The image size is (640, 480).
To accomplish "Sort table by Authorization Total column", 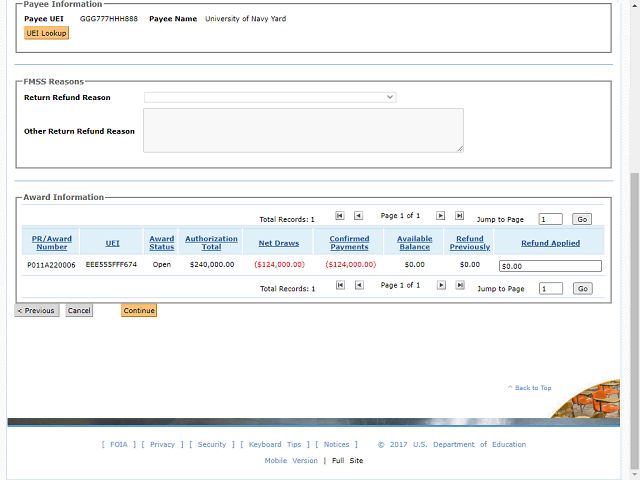I will pyautogui.click(x=211, y=243).
